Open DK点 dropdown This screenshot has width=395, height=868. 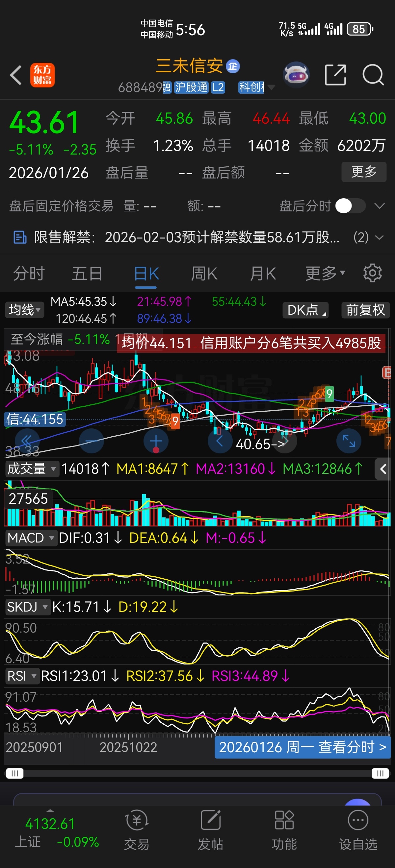click(305, 310)
